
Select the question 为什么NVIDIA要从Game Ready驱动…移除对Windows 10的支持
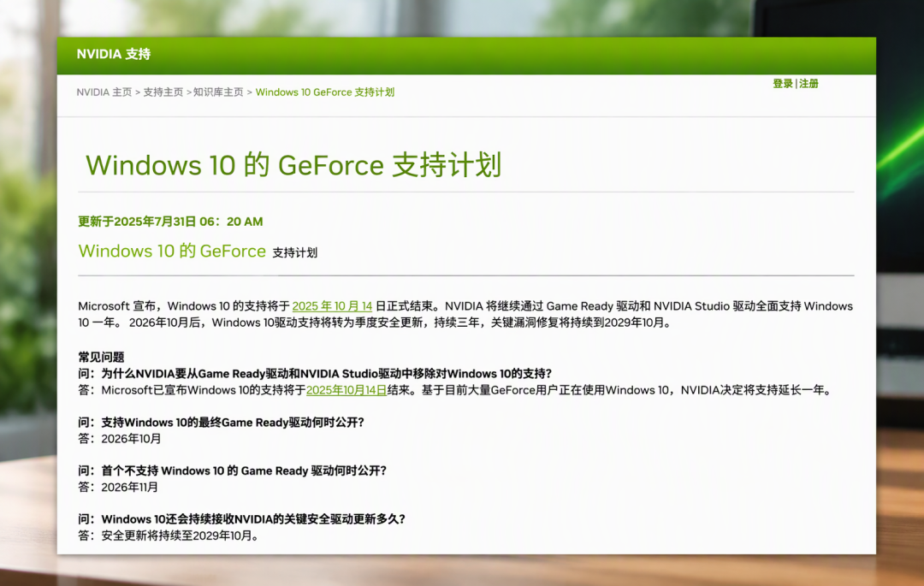coord(315,373)
